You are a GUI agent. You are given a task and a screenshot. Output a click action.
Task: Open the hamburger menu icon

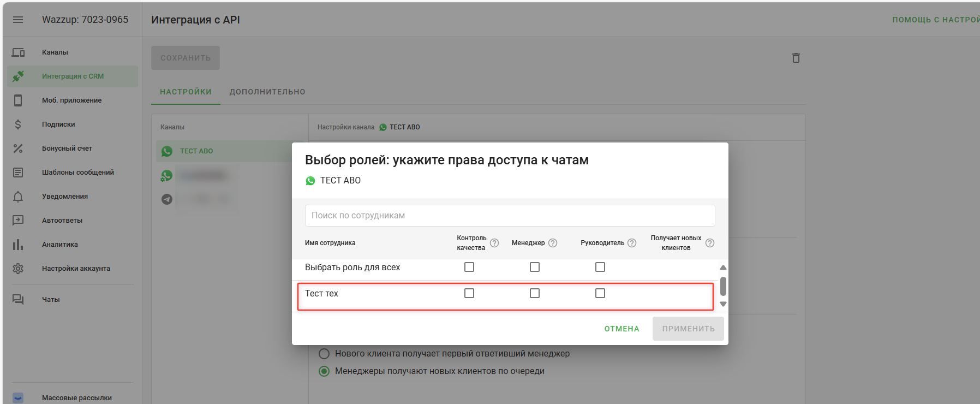[18, 20]
